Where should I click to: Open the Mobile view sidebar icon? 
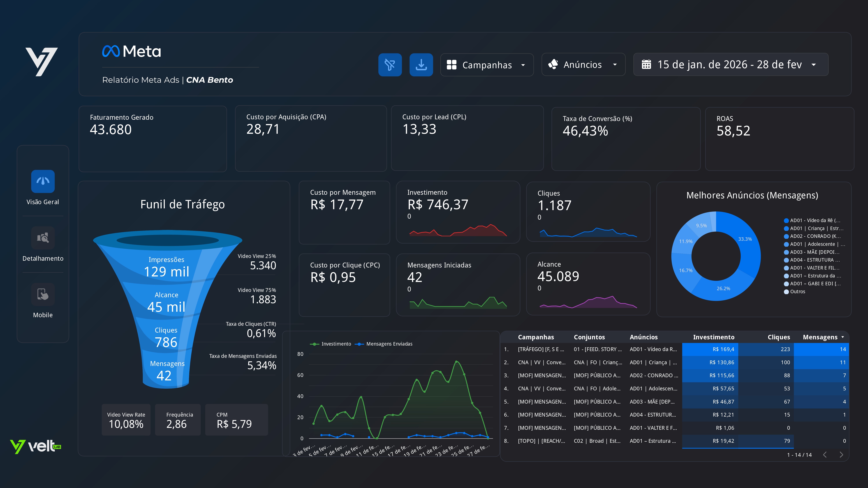(x=43, y=294)
